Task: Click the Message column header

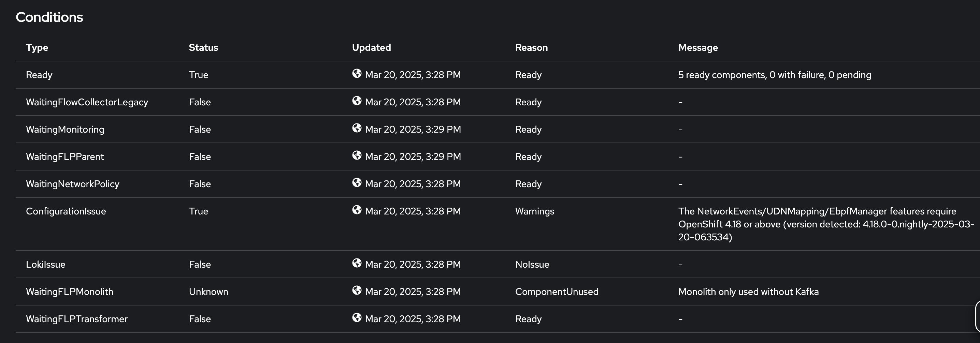Action: [698, 47]
